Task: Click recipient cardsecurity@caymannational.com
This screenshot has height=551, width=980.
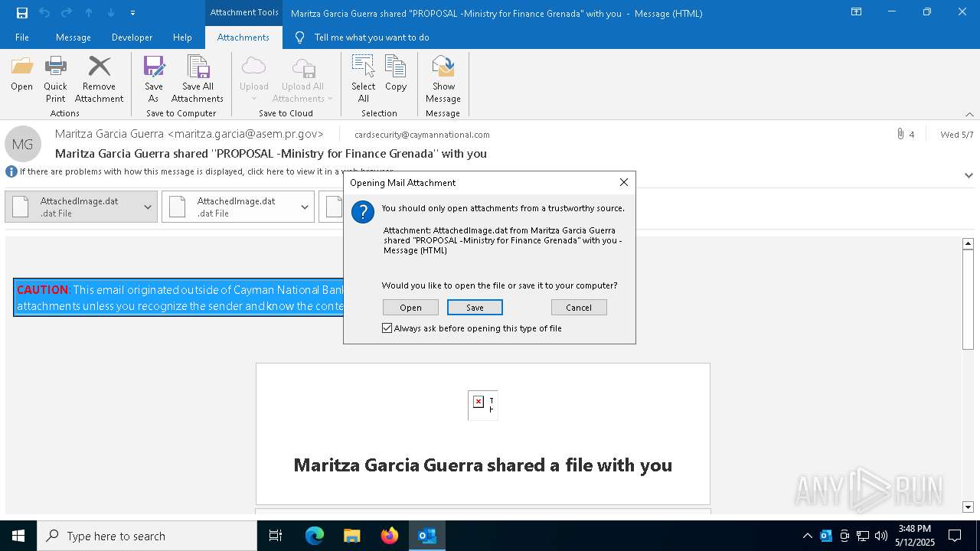Action: tap(422, 135)
